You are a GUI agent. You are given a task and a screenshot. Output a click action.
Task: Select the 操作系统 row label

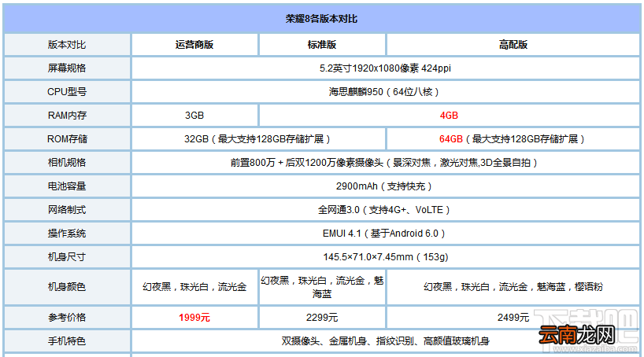point(67,234)
